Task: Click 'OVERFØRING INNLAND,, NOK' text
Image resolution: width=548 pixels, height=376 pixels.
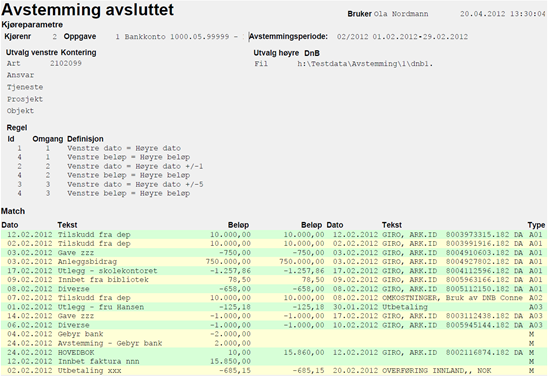Action: point(437,370)
